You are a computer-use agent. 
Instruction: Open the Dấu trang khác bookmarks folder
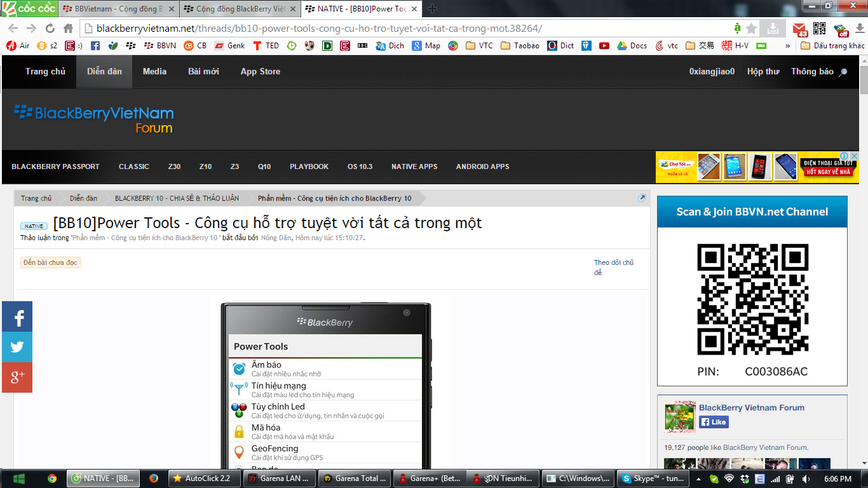click(x=832, y=46)
